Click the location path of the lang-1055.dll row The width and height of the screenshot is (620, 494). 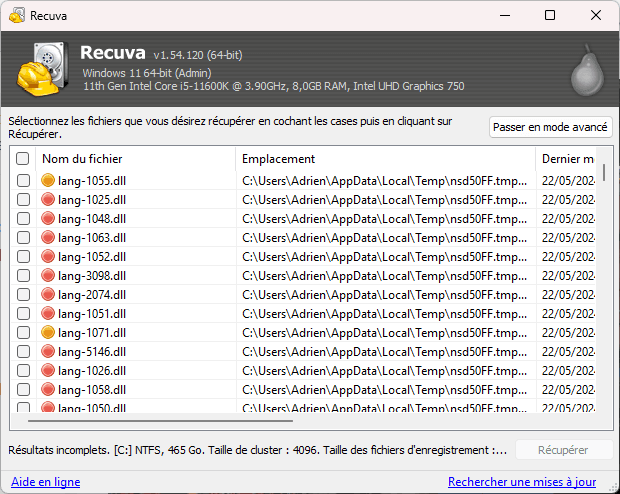tap(385, 181)
